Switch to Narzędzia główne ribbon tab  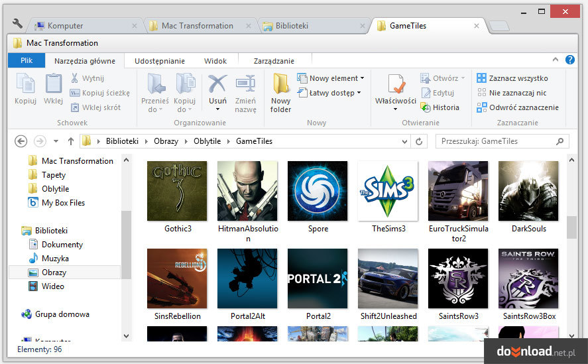coord(85,61)
